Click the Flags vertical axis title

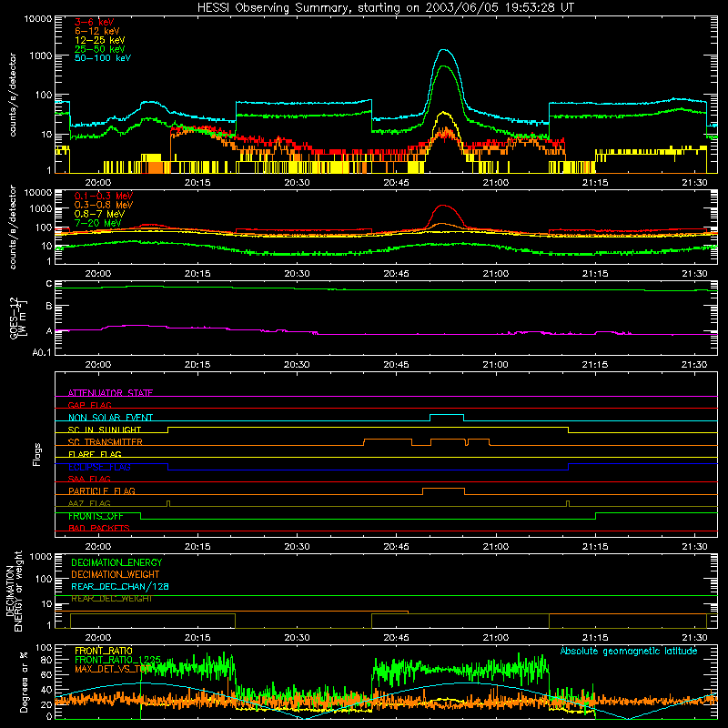pos(37,454)
